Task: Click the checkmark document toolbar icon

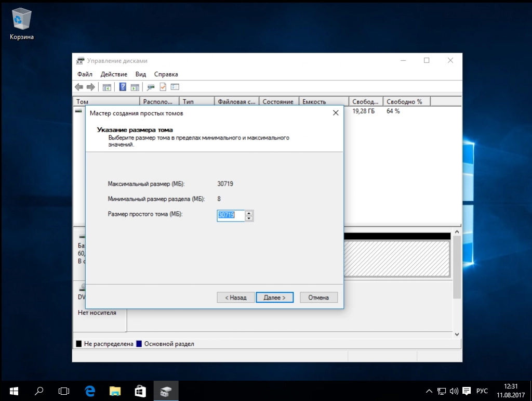Action: 163,87
